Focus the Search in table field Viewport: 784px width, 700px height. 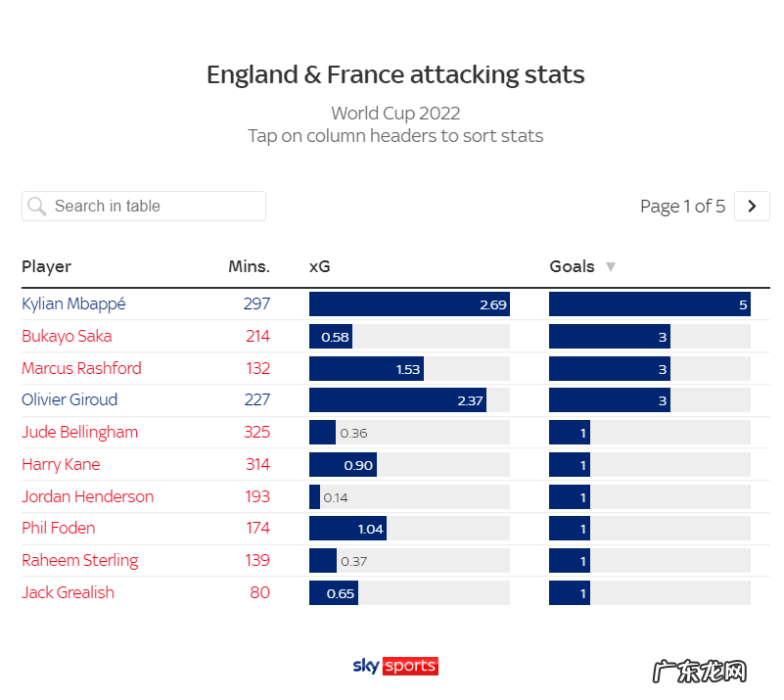[157, 206]
